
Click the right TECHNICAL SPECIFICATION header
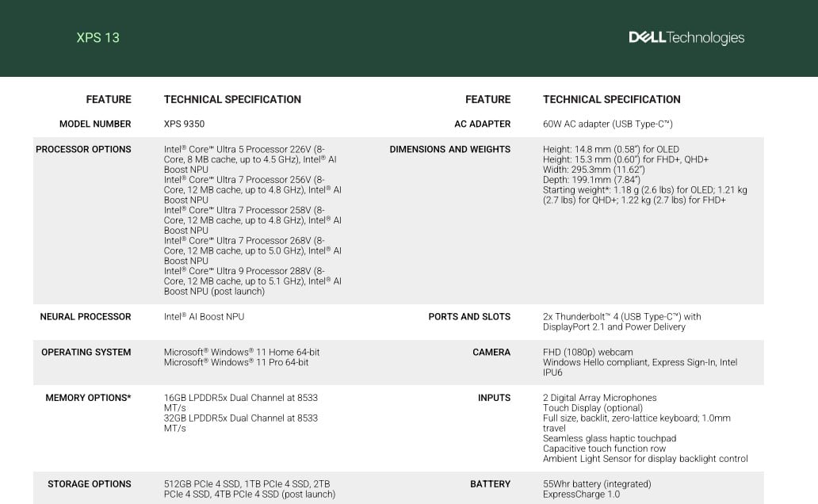pyautogui.click(x=611, y=99)
